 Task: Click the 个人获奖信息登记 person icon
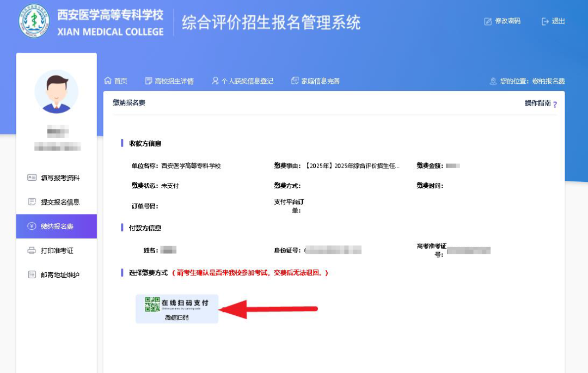click(x=215, y=81)
